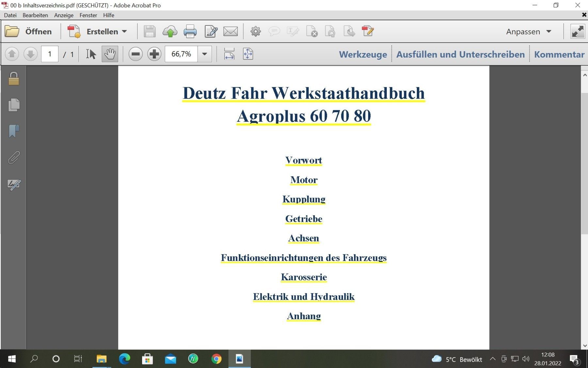588x368 pixels.
Task: Open the Bearbeiten menu
Action: tap(35, 15)
